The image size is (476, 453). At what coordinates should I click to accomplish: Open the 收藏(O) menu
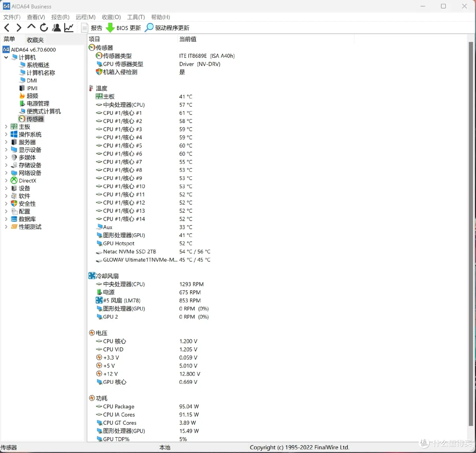pos(111,17)
